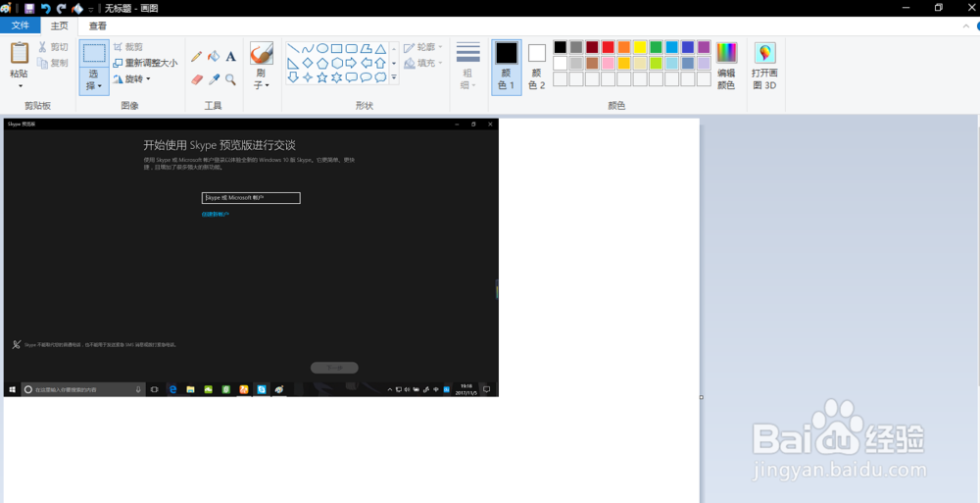980x503 pixels.
Task: Click the Paste clipboard icon
Action: (x=20, y=53)
